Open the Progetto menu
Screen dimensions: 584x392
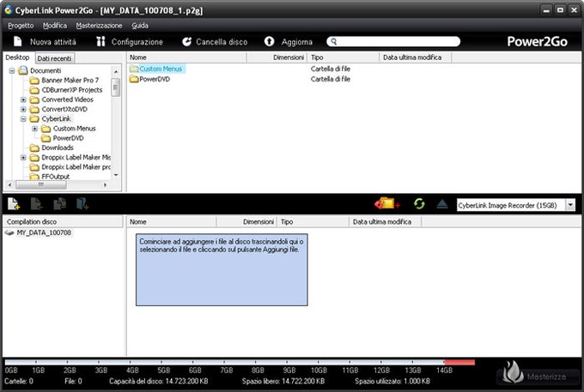(x=21, y=26)
